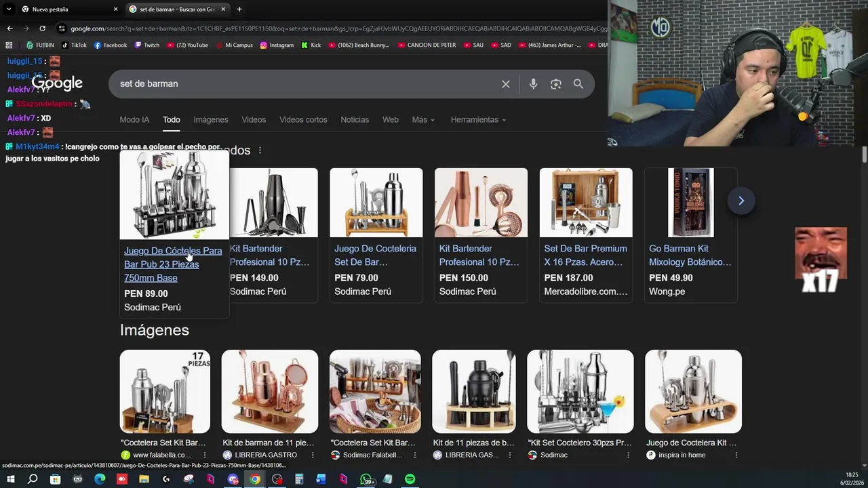The image size is (868, 488).
Task: Open the inspira in home options menu
Action: click(x=736, y=455)
